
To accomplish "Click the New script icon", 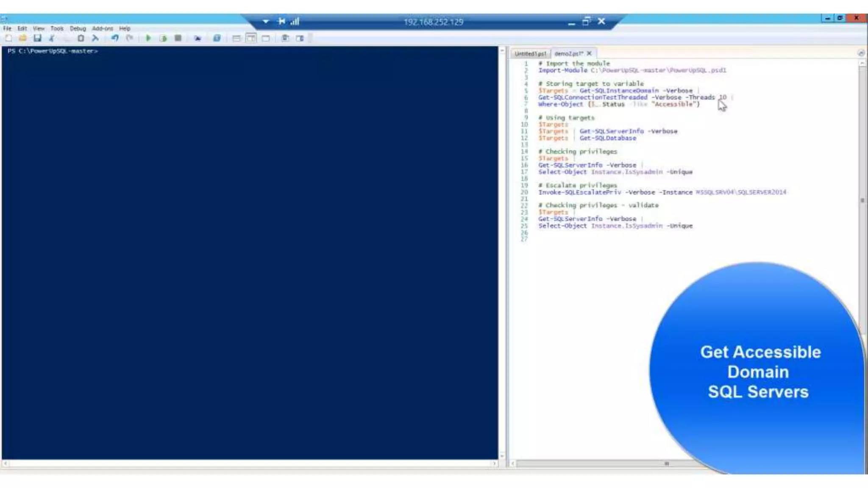I will coord(8,39).
